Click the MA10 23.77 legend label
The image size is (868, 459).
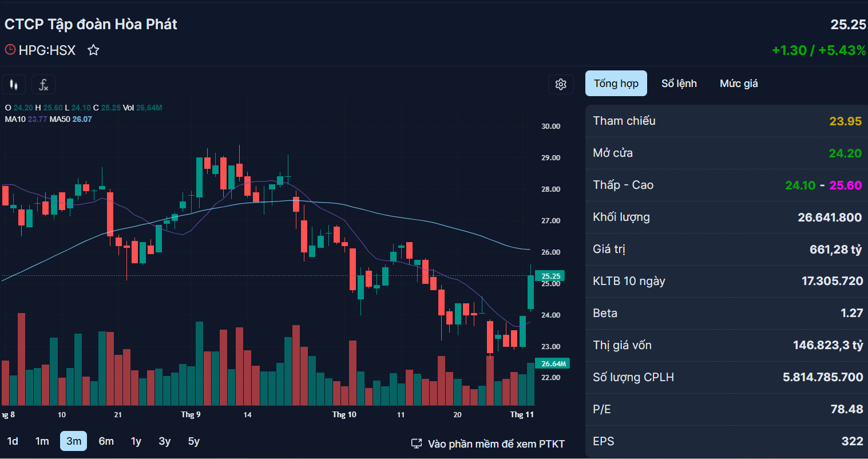click(x=26, y=119)
